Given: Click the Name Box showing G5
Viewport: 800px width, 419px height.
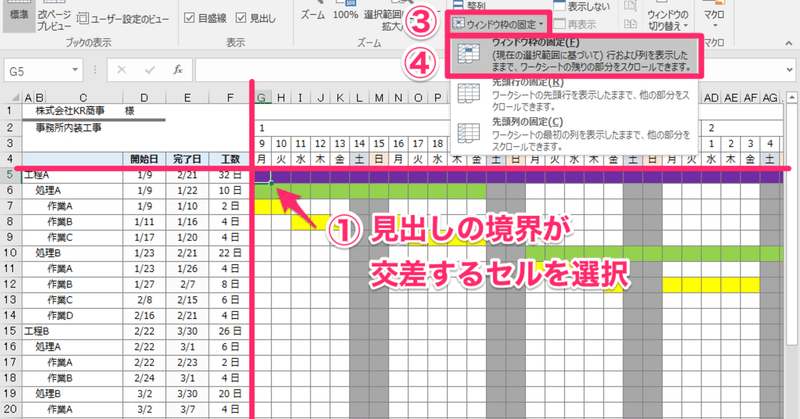Looking at the screenshot, I should (36, 71).
